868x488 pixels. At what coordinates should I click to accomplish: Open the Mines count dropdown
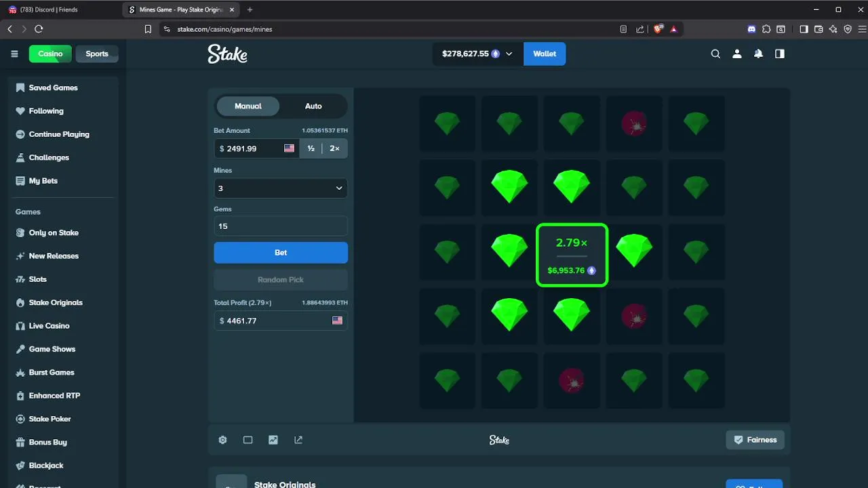pyautogui.click(x=281, y=188)
